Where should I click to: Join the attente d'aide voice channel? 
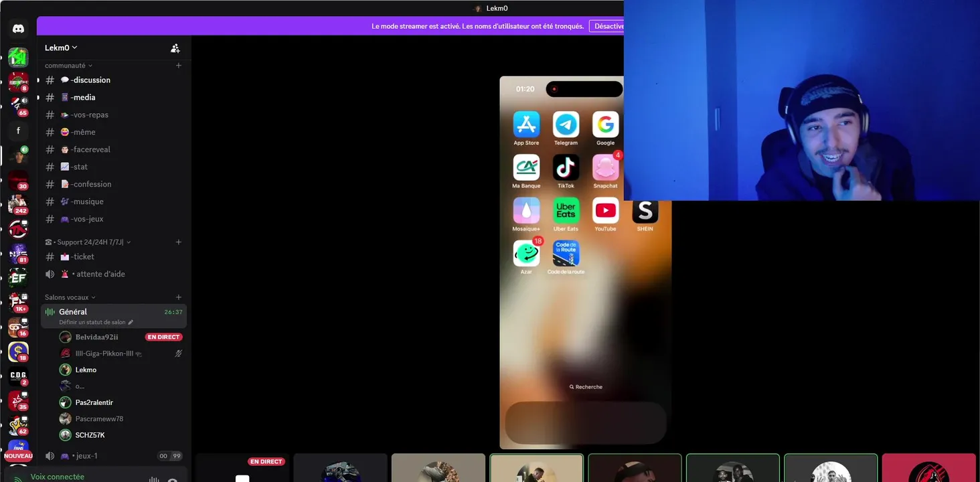tap(114, 274)
